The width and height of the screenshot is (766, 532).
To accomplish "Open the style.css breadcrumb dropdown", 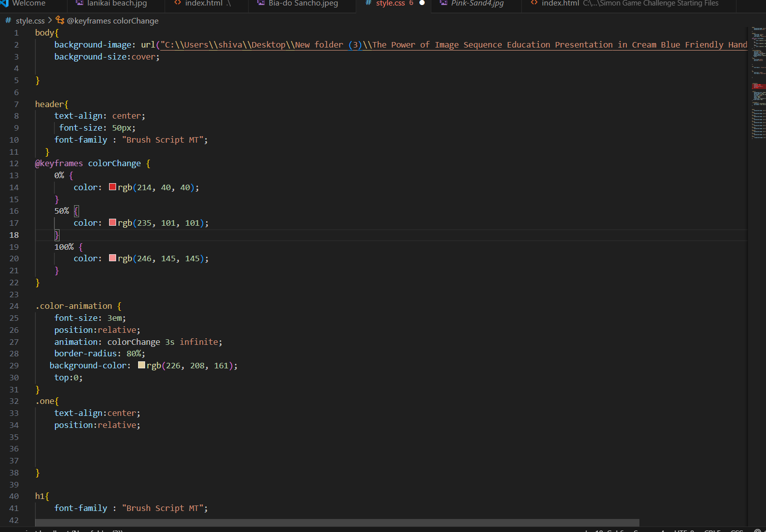I will pyautogui.click(x=30, y=21).
